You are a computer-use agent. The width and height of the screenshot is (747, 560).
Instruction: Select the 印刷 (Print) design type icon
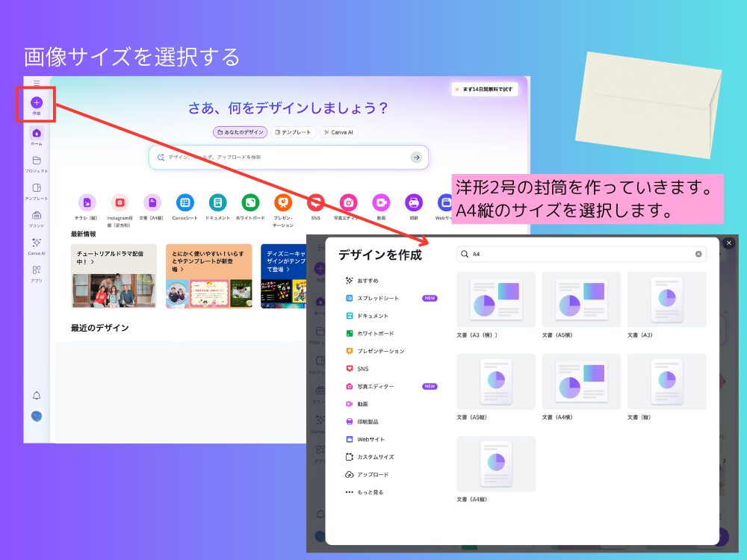pyautogui.click(x=412, y=202)
